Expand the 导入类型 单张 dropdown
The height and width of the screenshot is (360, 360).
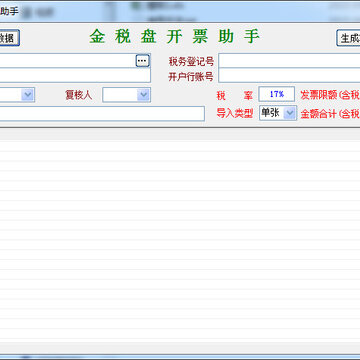pos(290,113)
